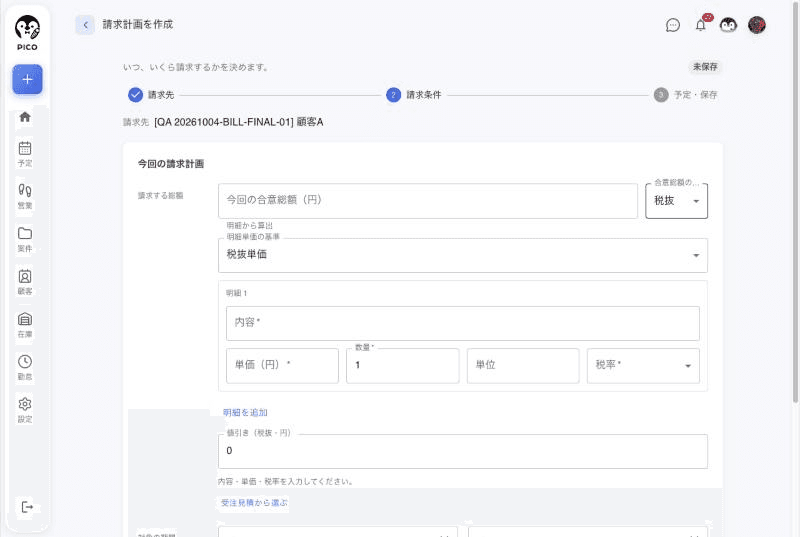Open the 税抜 agreed total dropdown
This screenshot has height=537, width=800.
[677, 201]
